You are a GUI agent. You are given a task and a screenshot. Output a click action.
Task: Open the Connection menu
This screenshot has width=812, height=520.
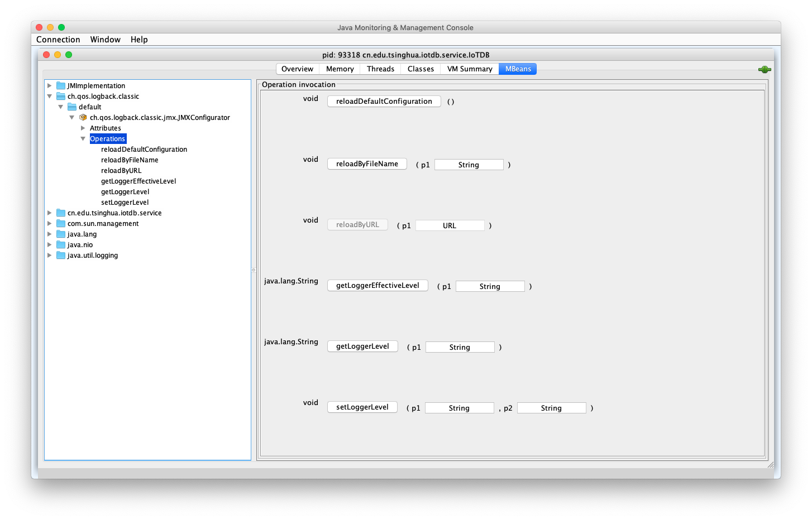coord(58,39)
